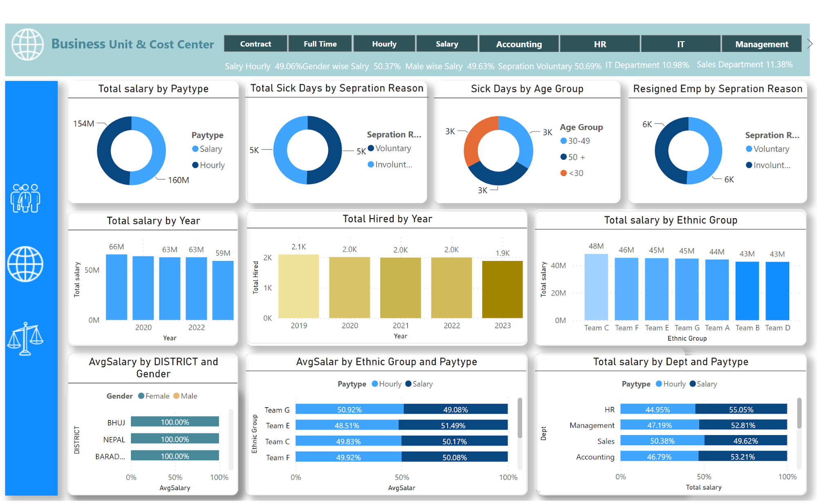Click Voluntary legend in Total Sick Days chart
817x504 pixels.
point(389,148)
